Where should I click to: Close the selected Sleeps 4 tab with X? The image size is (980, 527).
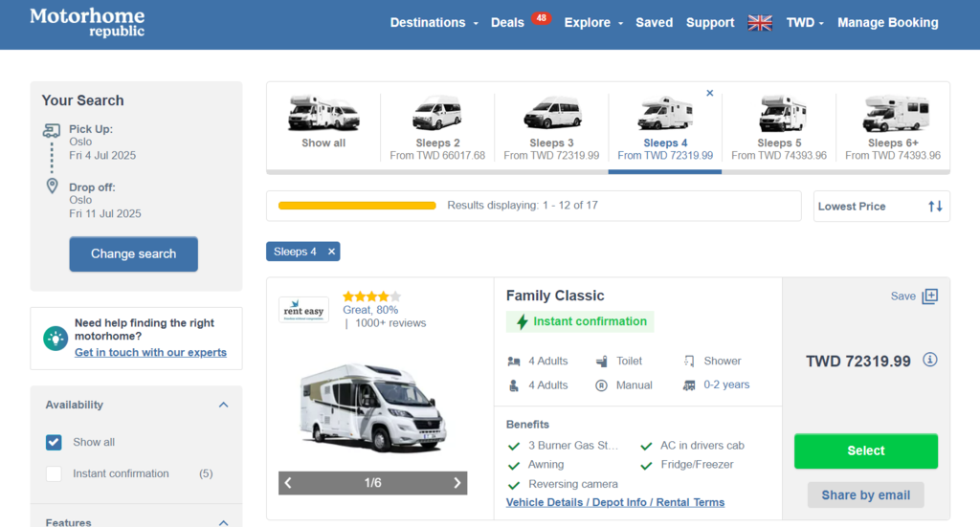click(709, 93)
